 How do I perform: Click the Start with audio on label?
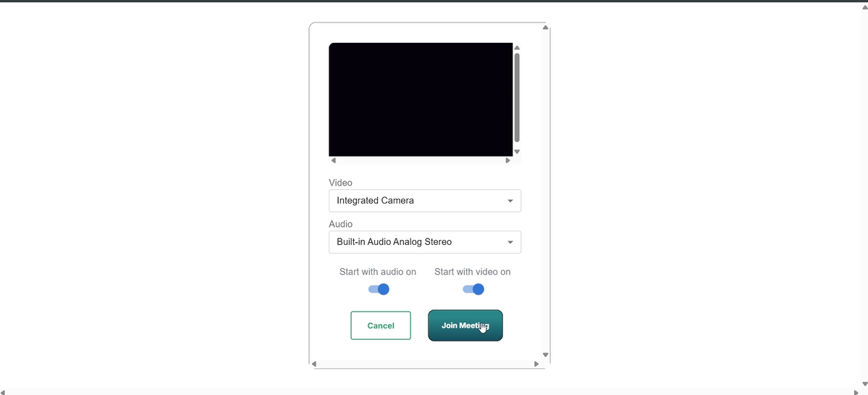[x=377, y=272]
